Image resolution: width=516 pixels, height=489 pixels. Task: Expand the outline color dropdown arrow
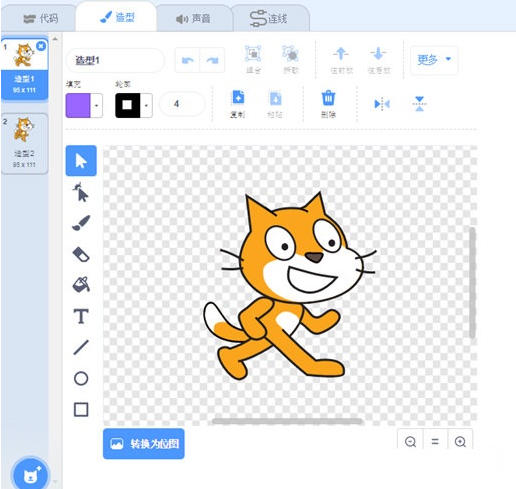pyautogui.click(x=146, y=105)
